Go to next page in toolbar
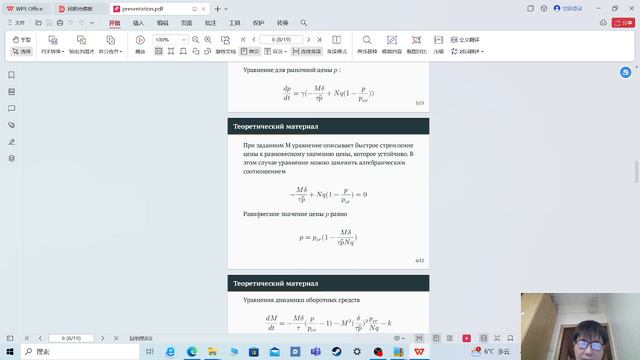Screen dimensions: 640x360 309,40
